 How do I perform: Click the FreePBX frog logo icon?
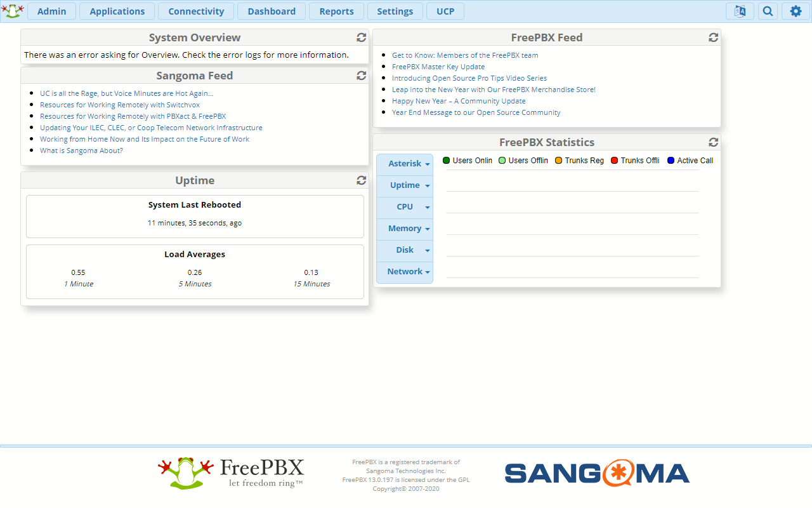pos(13,11)
